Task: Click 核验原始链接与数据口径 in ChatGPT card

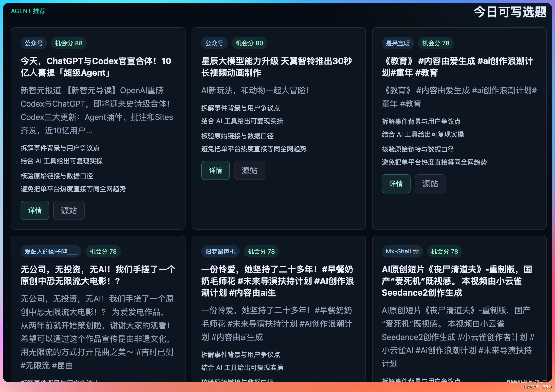Action: tap(57, 176)
